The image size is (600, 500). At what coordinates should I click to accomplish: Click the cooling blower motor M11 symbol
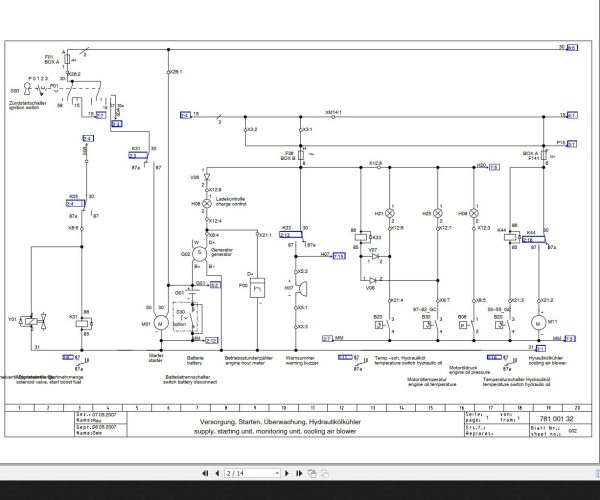tap(538, 323)
